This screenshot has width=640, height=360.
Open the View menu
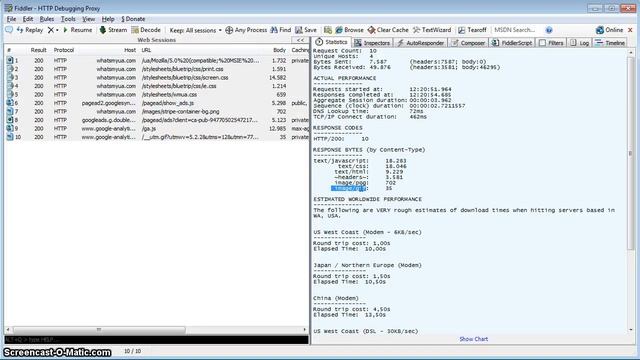pos(88,19)
